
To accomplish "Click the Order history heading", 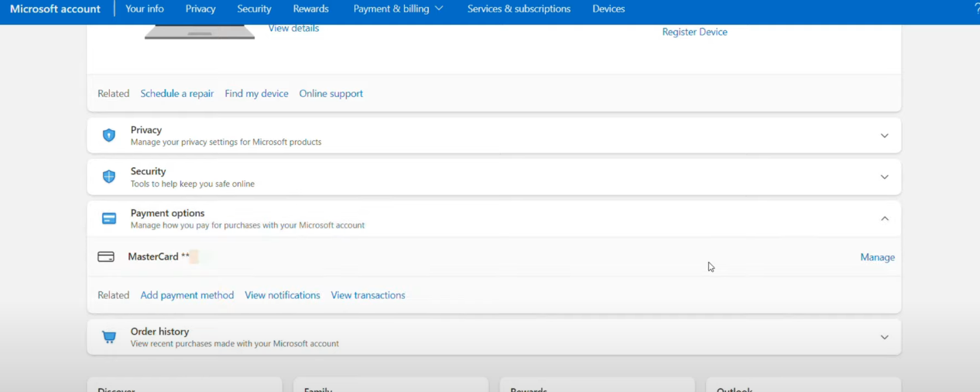I will (x=159, y=332).
